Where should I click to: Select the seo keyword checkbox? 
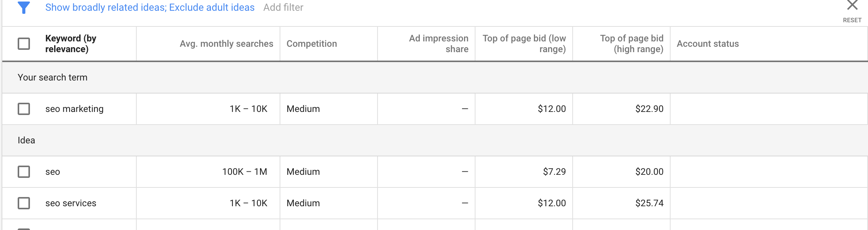coord(24,172)
